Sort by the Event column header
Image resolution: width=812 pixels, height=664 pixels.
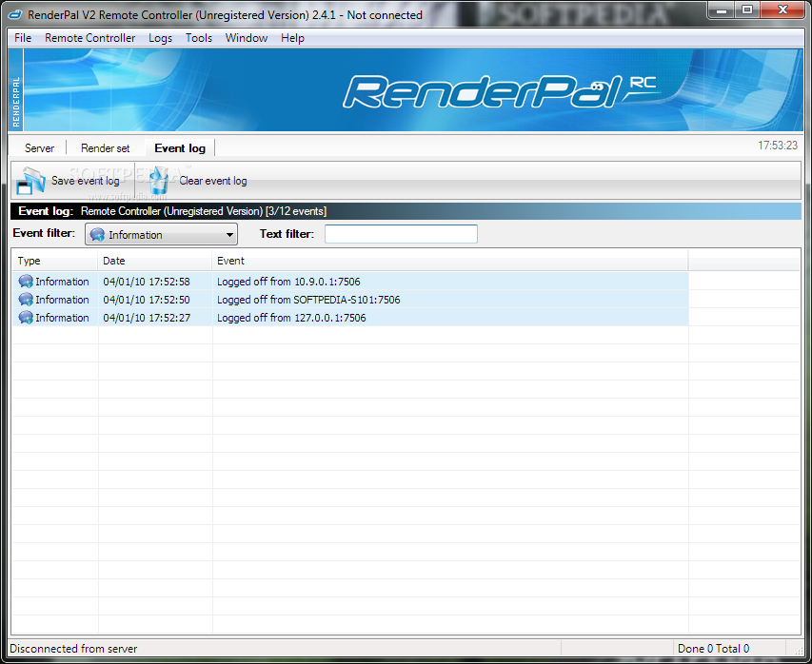tap(450, 261)
